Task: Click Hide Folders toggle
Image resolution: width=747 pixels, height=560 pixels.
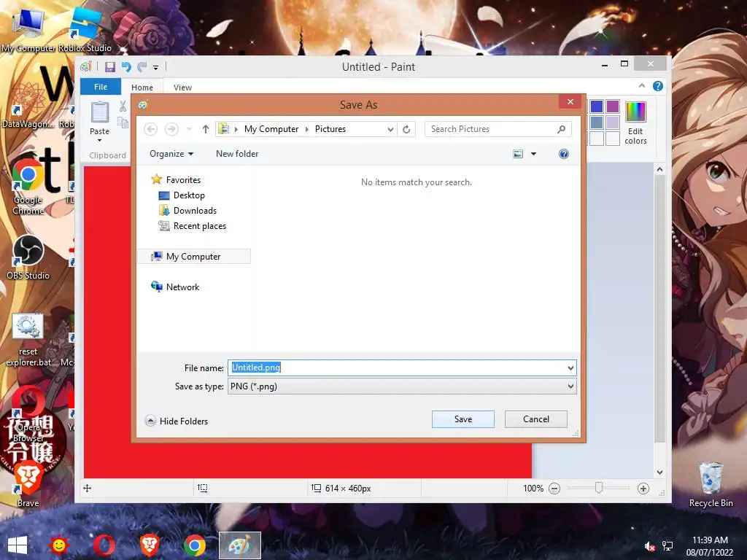Action: [177, 421]
